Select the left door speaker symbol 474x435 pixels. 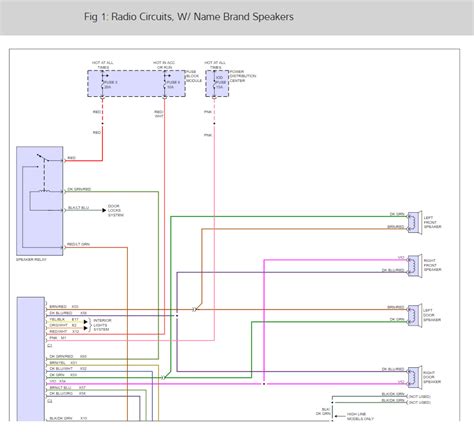[415, 315]
